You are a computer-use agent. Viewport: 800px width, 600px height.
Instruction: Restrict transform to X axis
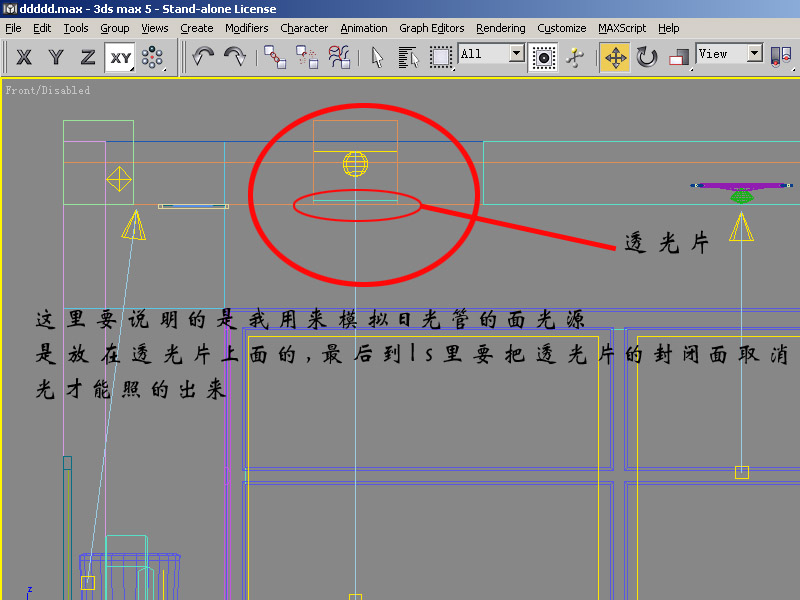(24, 57)
